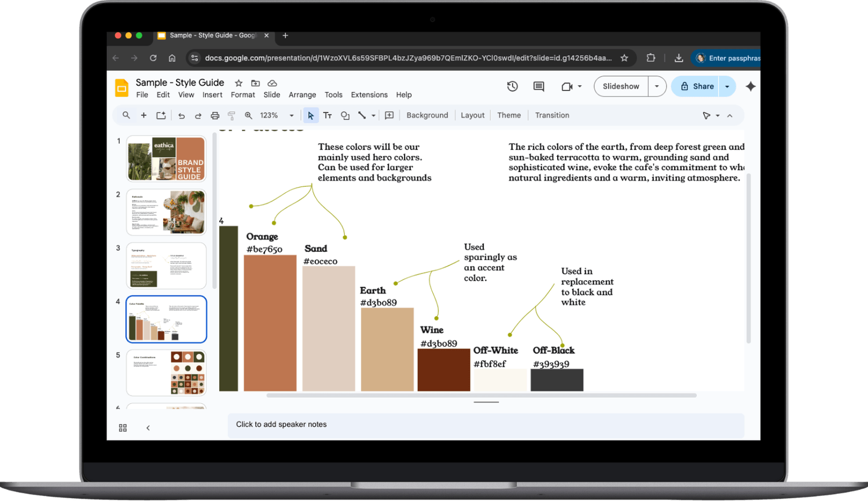868x501 pixels.
Task: Select the Text box tool
Action: 328,115
